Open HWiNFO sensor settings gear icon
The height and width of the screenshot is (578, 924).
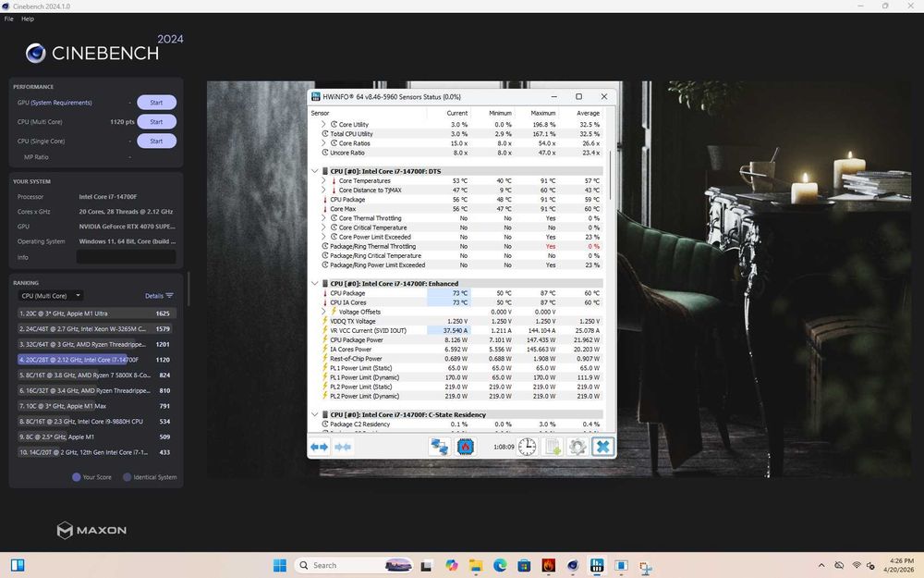click(577, 447)
